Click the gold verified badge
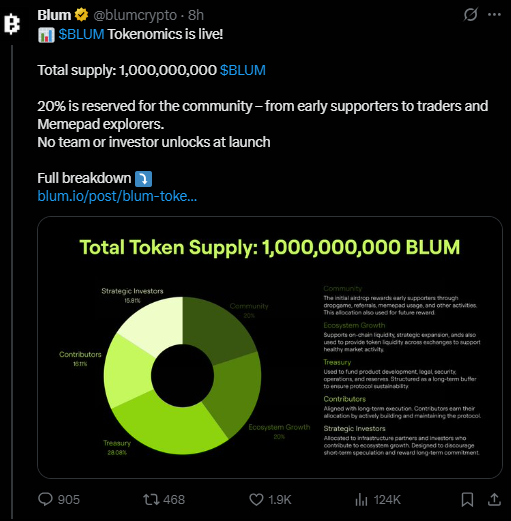The width and height of the screenshot is (511, 521). click(81, 15)
